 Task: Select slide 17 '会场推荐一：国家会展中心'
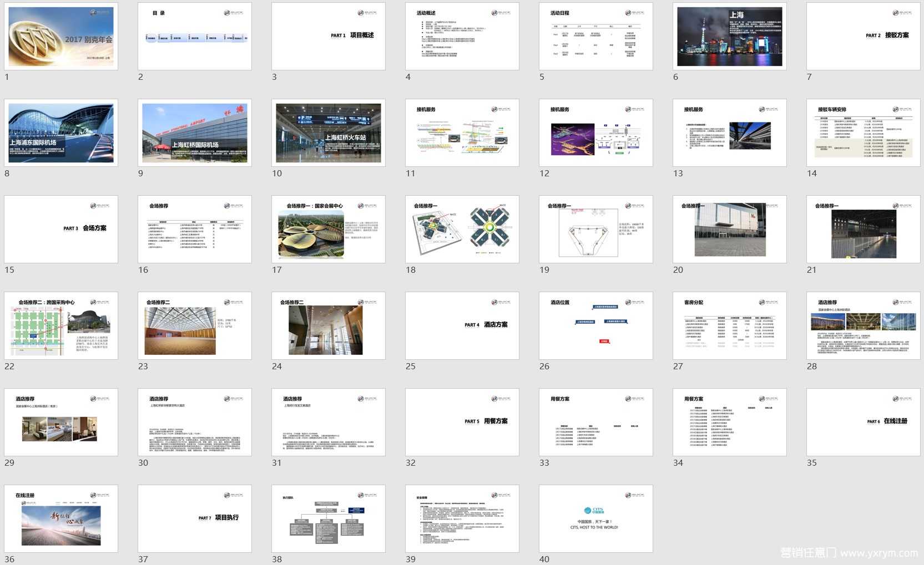click(329, 229)
